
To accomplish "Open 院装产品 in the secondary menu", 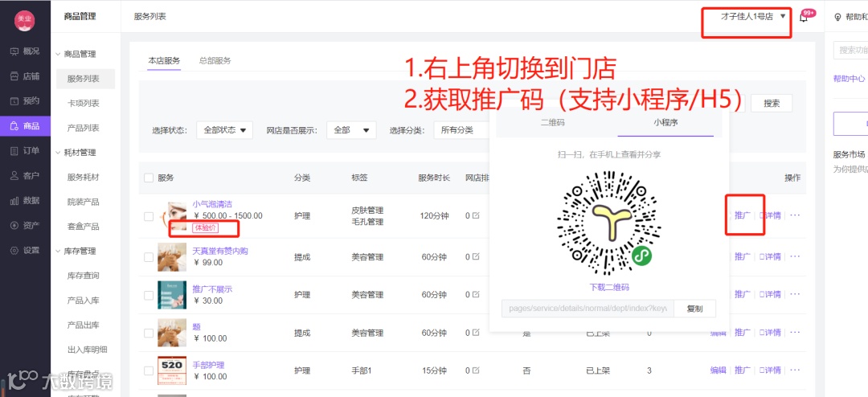I will tap(83, 202).
